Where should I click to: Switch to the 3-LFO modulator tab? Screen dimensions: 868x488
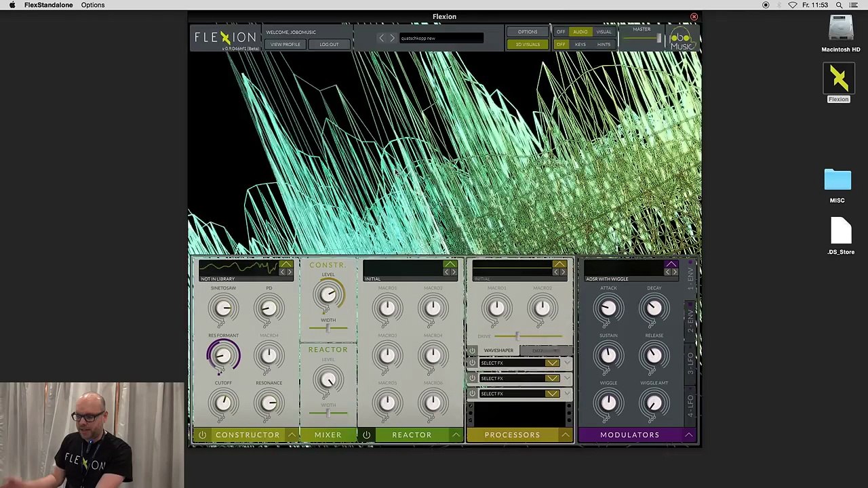point(691,364)
